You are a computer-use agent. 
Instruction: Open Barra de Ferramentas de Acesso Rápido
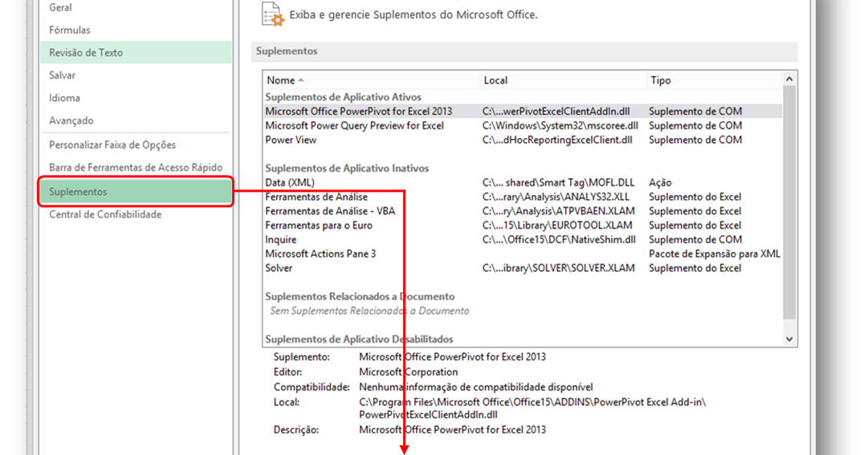coord(136,168)
